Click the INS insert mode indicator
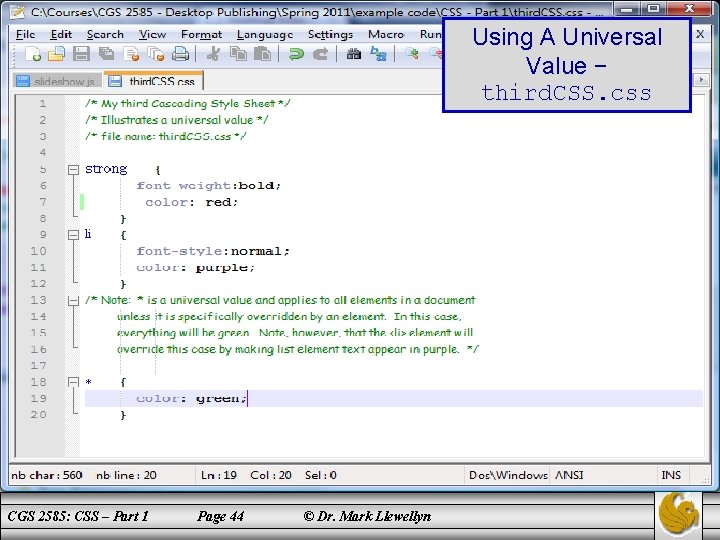 point(671,475)
